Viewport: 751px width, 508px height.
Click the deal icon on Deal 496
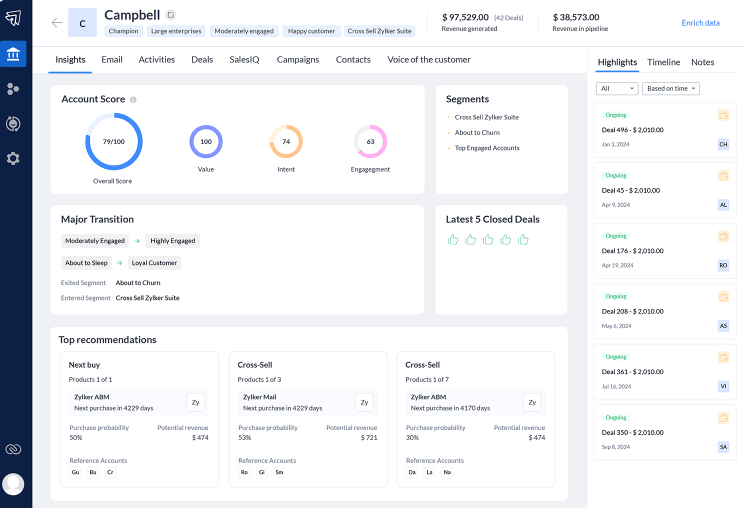723,116
